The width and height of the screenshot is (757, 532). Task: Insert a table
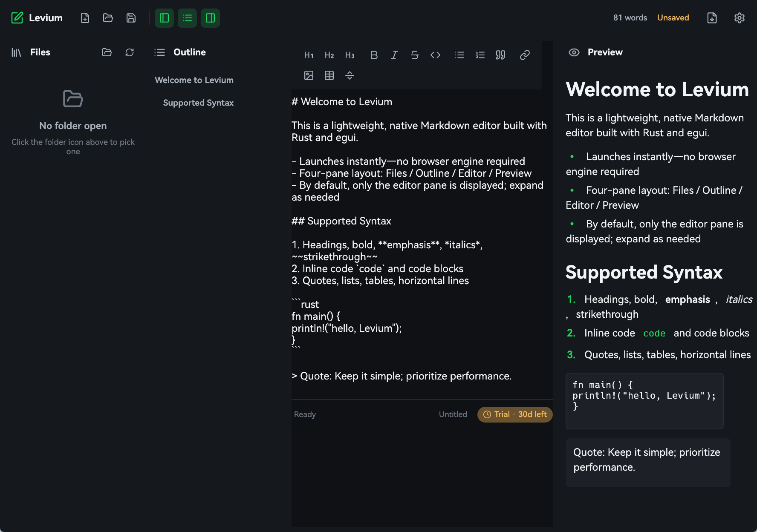(x=329, y=75)
